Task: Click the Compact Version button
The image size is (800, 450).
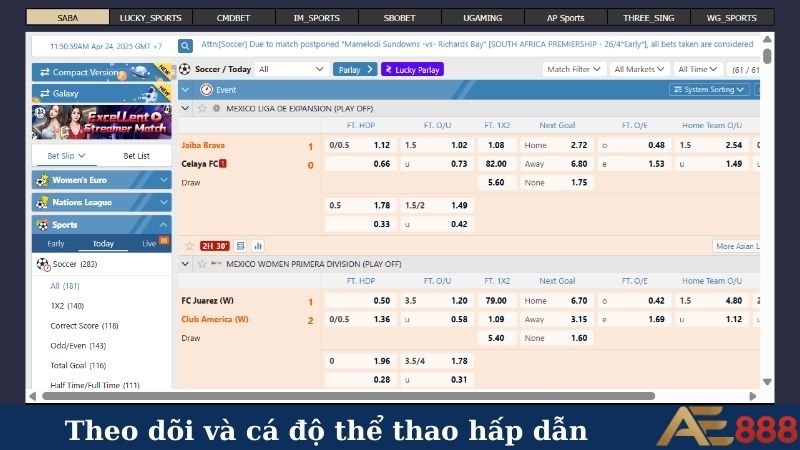Action: [x=102, y=72]
